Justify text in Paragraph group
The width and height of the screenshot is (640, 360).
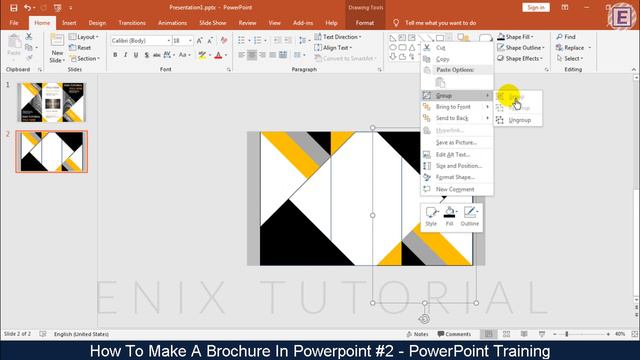273,55
